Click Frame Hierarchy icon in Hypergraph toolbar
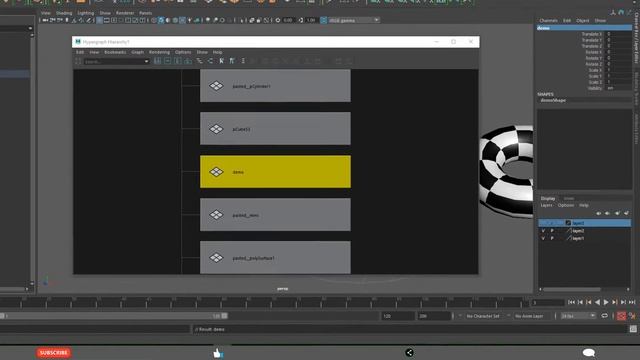640x360 pixels. tap(178, 61)
